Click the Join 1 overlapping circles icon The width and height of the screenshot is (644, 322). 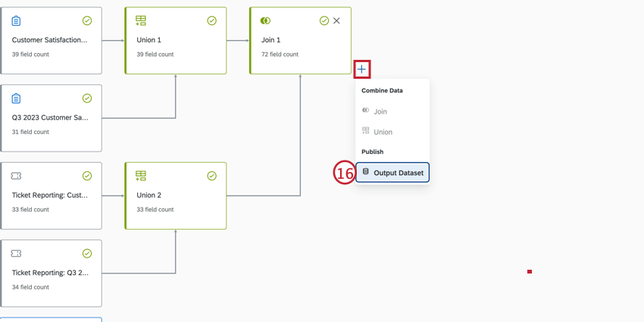[x=265, y=21]
